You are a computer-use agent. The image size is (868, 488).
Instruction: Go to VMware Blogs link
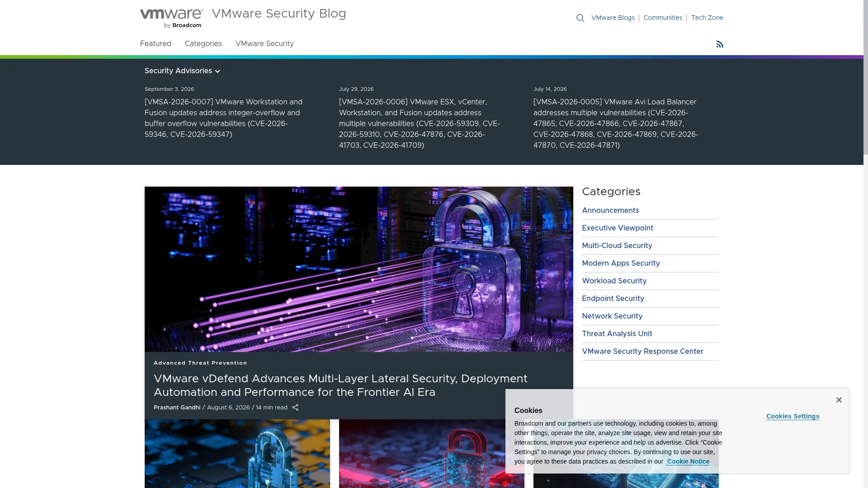click(613, 18)
